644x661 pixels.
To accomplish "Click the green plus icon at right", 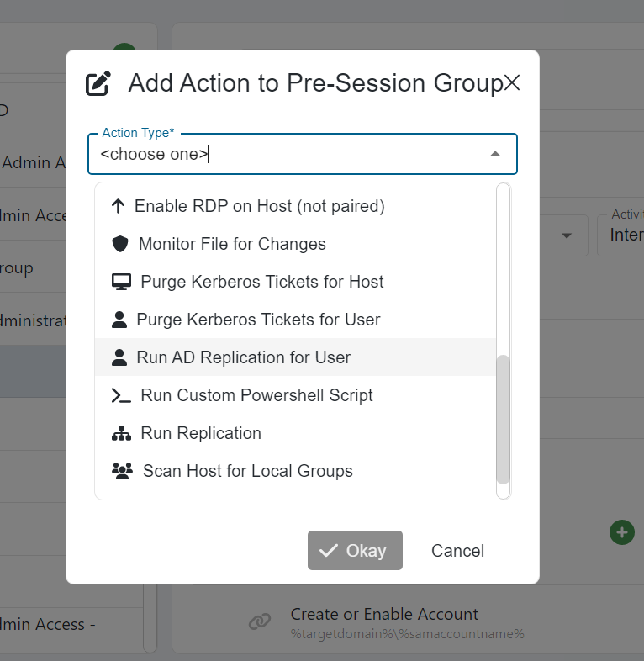I will (x=621, y=532).
